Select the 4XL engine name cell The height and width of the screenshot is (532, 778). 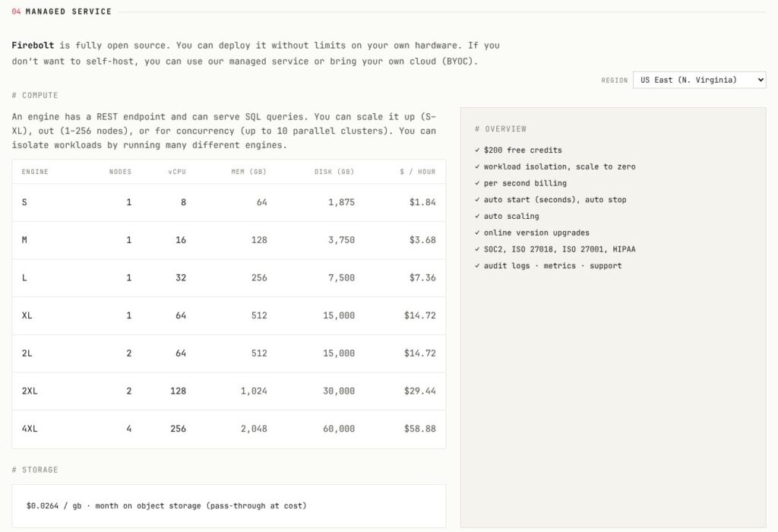[30, 429]
